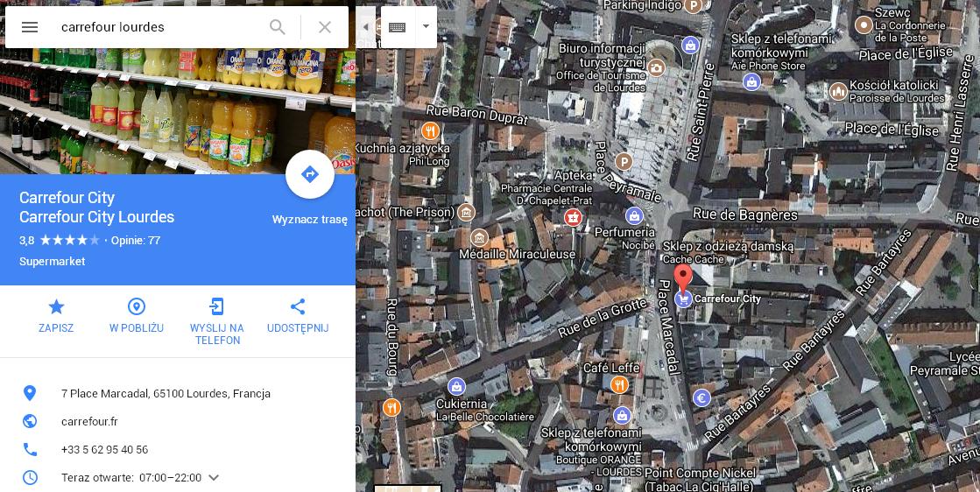The image size is (980, 492).
Task: Click the globe website icon
Action: point(30,421)
